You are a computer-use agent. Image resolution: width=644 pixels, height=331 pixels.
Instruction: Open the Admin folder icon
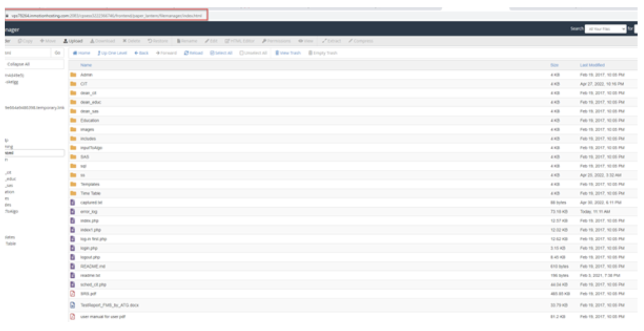click(x=73, y=75)
